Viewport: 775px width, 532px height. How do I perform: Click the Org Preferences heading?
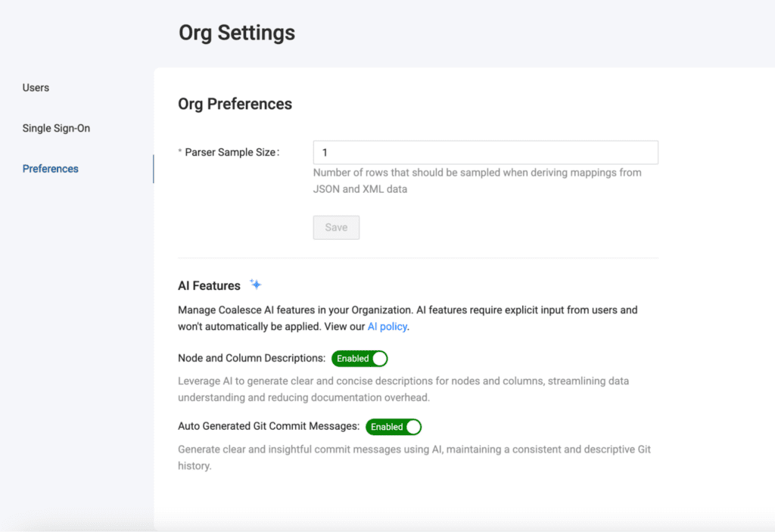pos(235,104)
